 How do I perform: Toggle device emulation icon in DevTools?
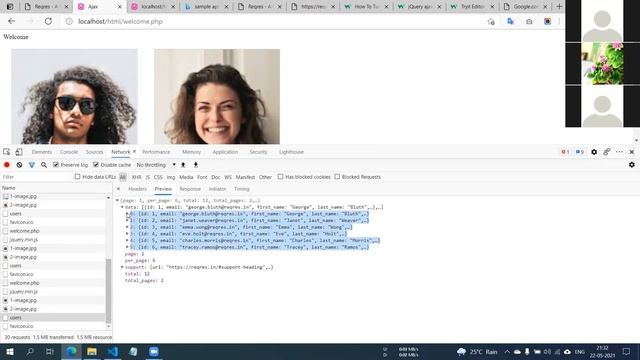[x=19, y=152]
